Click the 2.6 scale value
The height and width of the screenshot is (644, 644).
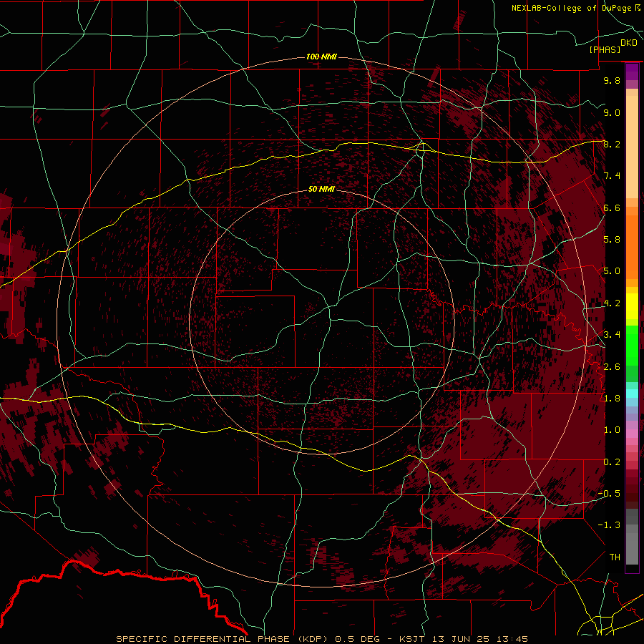point(612,367)
